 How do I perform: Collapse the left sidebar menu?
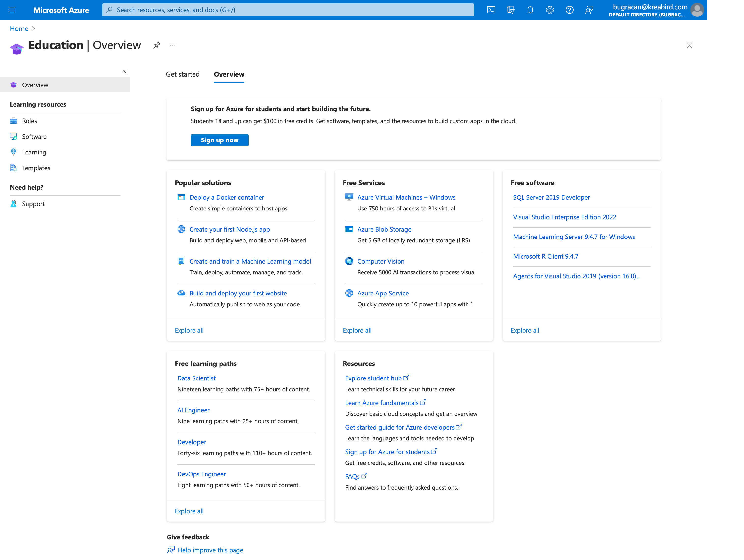(x=124, y=71)
